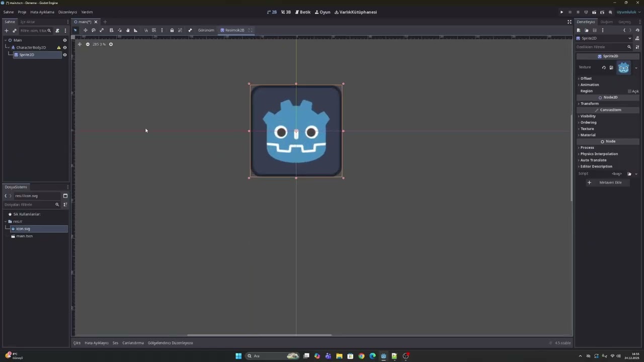Instantiate child scene with link icon

14,31
